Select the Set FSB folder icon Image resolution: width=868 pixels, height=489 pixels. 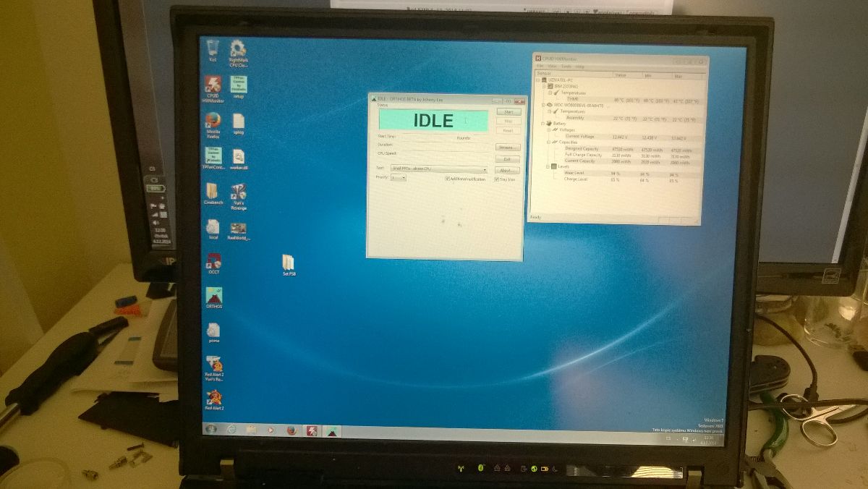(289, 263)
